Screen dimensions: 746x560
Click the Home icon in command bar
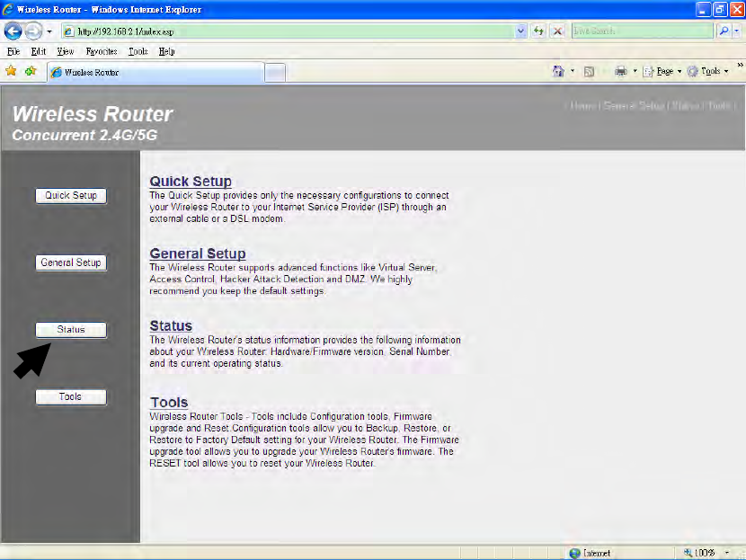coord(558,71)
